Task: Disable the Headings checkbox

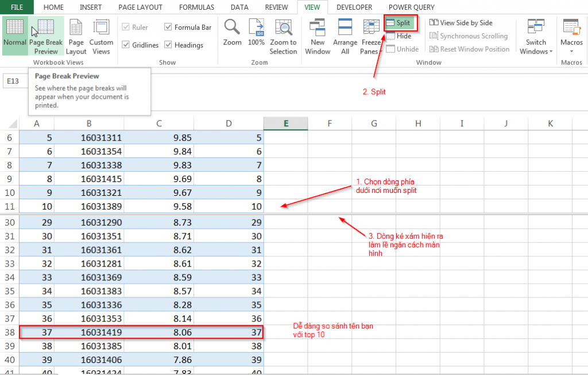Action: point(168,45)
